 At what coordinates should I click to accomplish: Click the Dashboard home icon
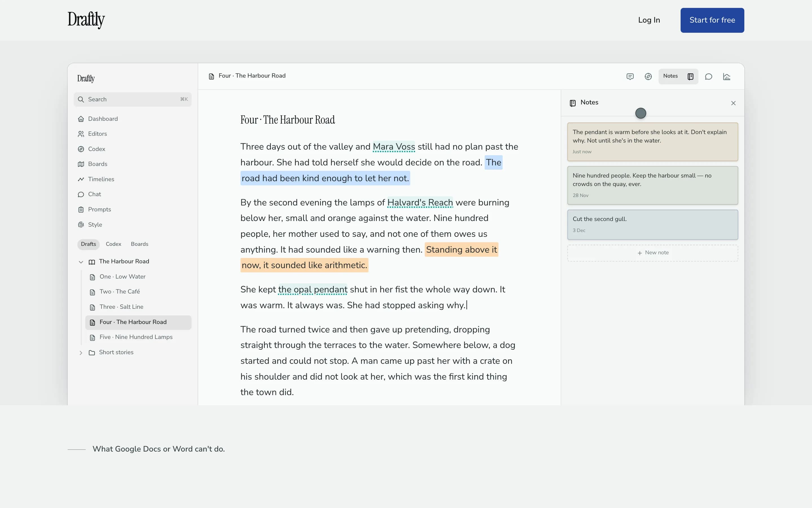point(81,119)
